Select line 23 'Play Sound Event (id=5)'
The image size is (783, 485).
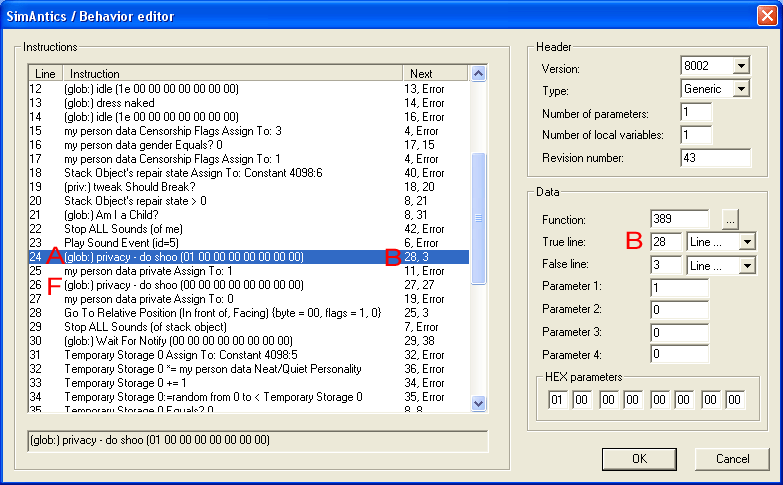[x=249, y=243]
